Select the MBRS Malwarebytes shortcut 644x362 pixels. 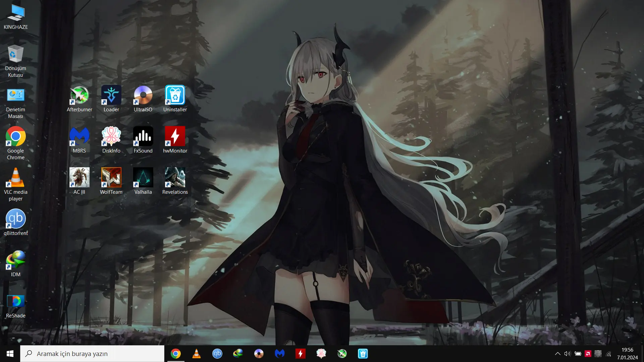click(79, 140)
